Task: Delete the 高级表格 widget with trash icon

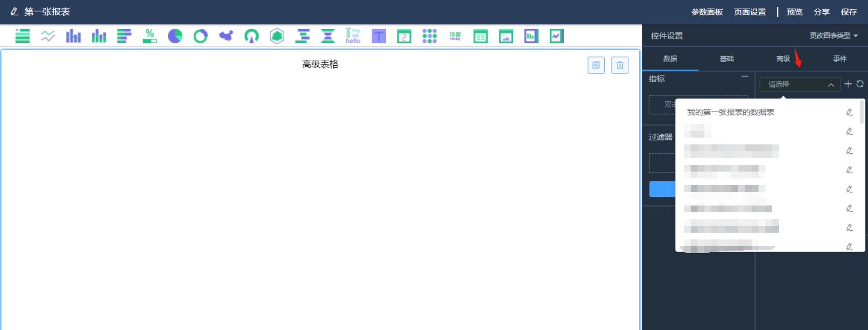Action: [x=620, y=65]
